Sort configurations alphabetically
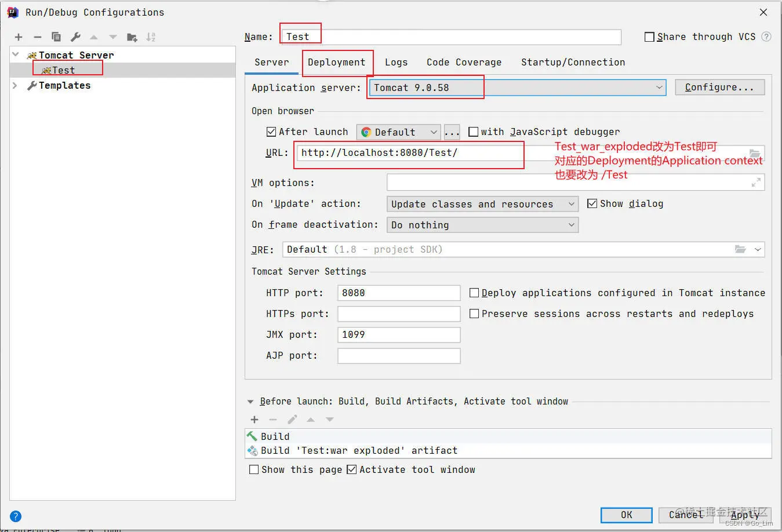 click(x=151, y=37)
